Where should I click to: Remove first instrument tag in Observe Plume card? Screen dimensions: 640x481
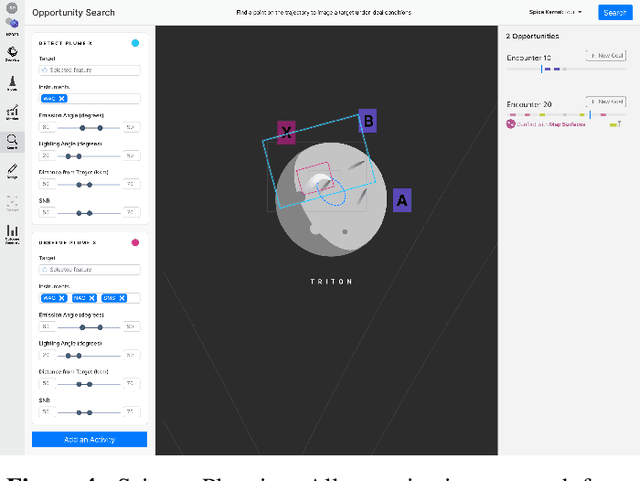click(62, 298)
